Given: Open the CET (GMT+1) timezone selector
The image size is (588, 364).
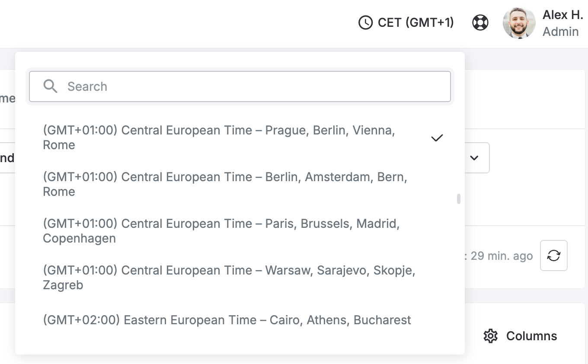Looking at the screenshot, I should 406,22.
